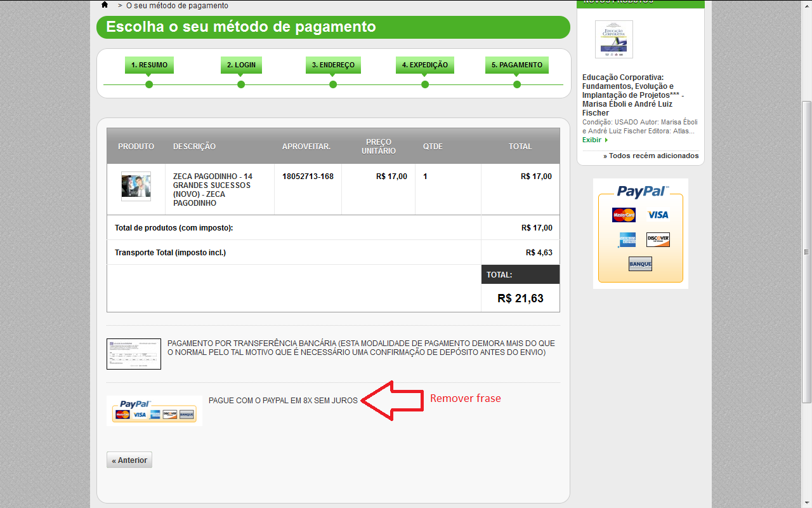The image size is (812, 508).
Task: Click the home icon in breadcrumb
Action: (x=105, y=5)
